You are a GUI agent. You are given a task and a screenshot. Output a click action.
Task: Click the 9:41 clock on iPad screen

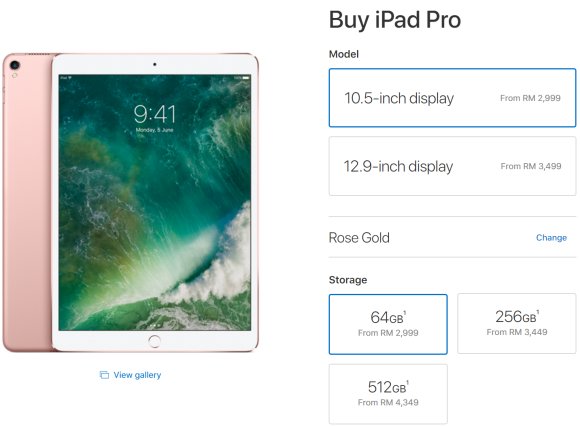pyautogui.click(x=155, y=114)
